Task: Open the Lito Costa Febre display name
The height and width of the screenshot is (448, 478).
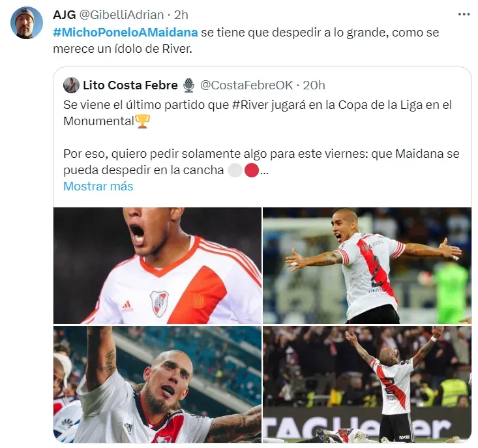Action: pos(130,85)
